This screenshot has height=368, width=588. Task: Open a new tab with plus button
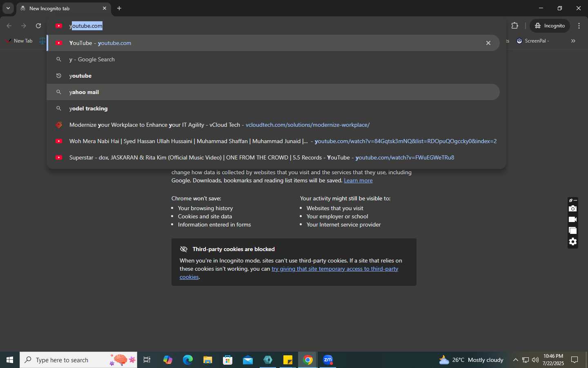pyautogui.click(x=119, y=8)
